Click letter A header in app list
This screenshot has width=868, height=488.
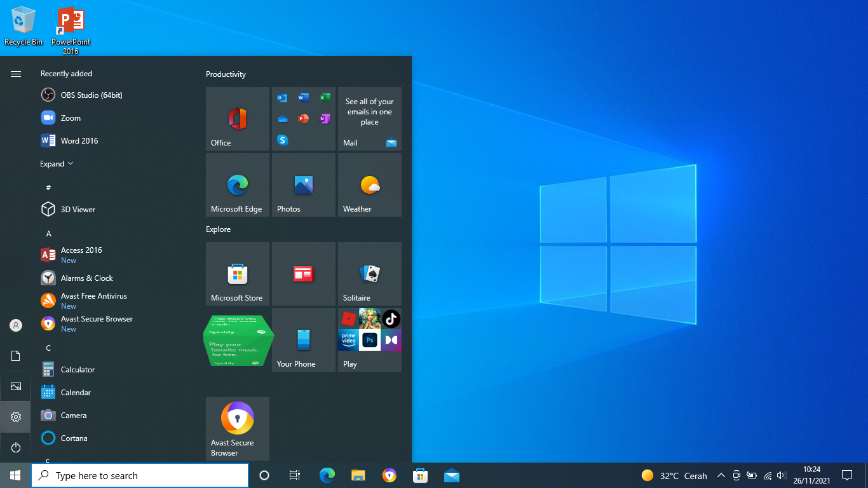click(48, 233)
